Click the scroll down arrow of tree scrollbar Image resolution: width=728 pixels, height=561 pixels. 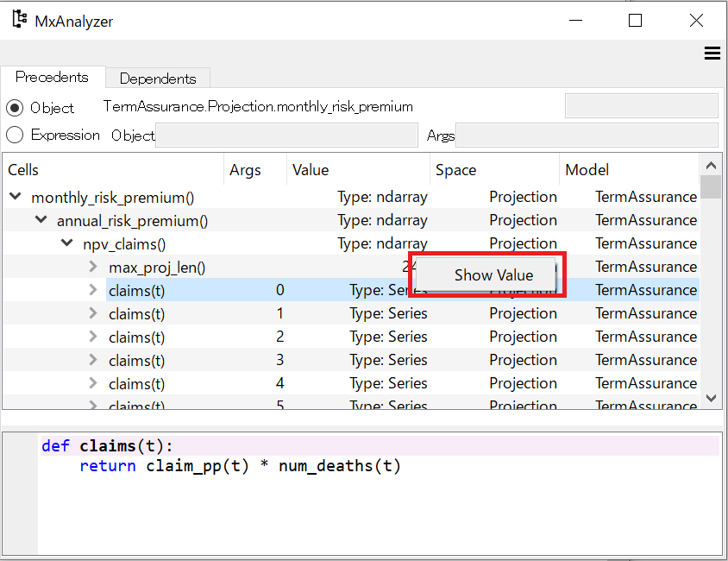point(711,398)
